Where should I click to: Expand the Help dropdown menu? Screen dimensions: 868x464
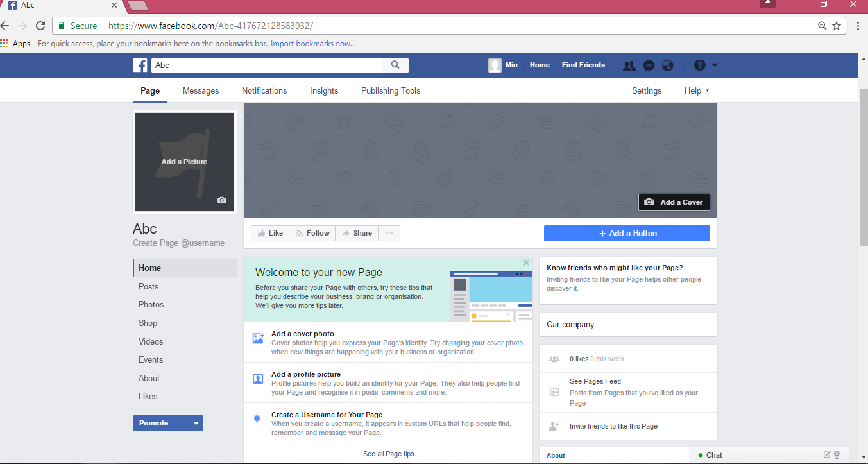(x=697, y=90)
